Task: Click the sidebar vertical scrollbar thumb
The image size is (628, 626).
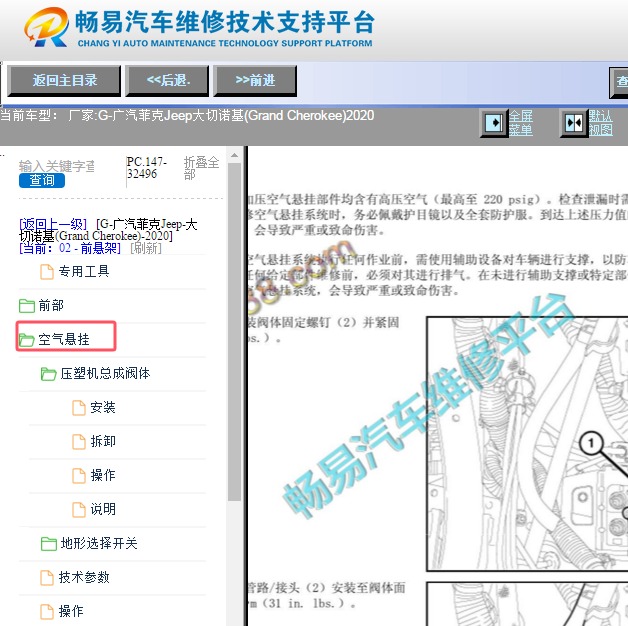Action: [234, 332]
